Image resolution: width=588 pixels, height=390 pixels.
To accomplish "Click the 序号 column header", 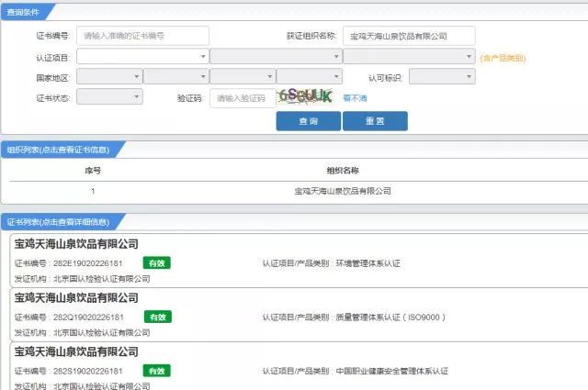I will point(93,171).
